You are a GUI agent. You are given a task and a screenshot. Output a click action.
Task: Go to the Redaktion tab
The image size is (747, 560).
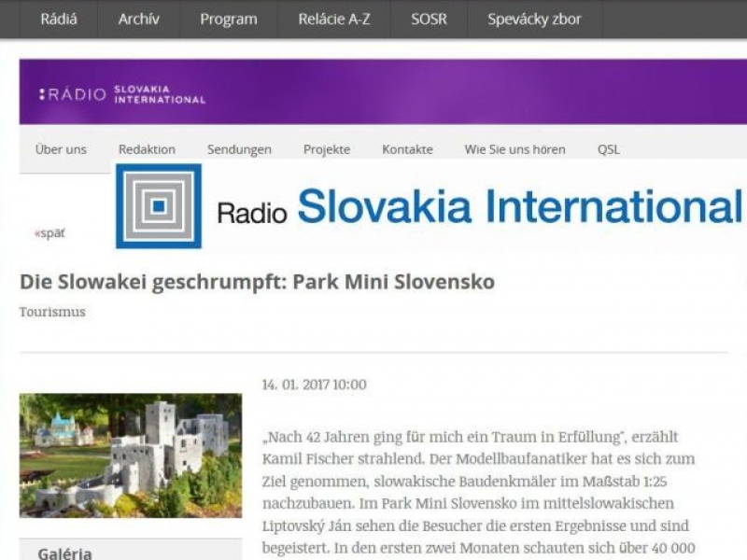[147, 149]
